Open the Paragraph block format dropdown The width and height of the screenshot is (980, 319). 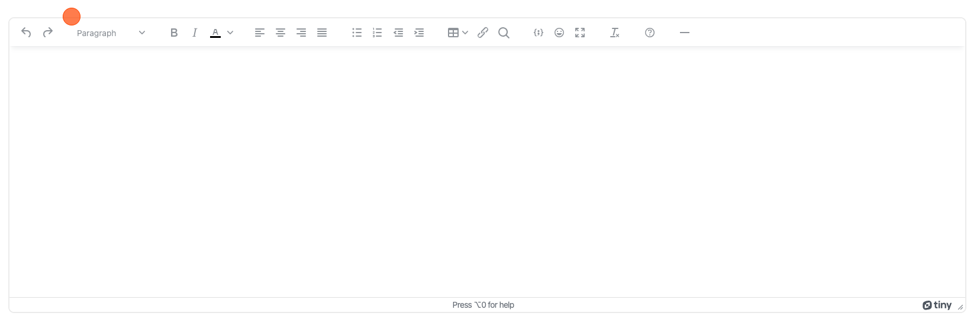click(111, 33)
